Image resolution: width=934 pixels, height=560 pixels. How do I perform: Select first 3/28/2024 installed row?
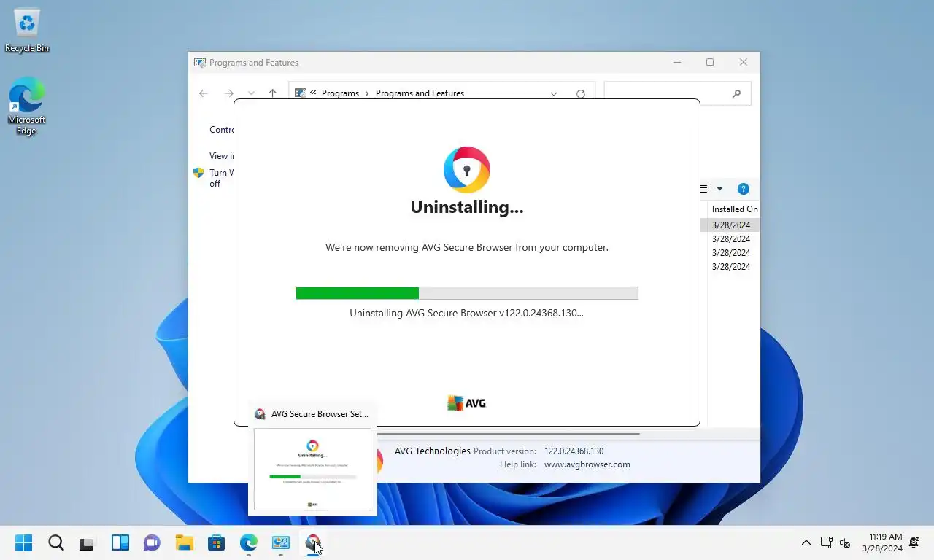730,225
